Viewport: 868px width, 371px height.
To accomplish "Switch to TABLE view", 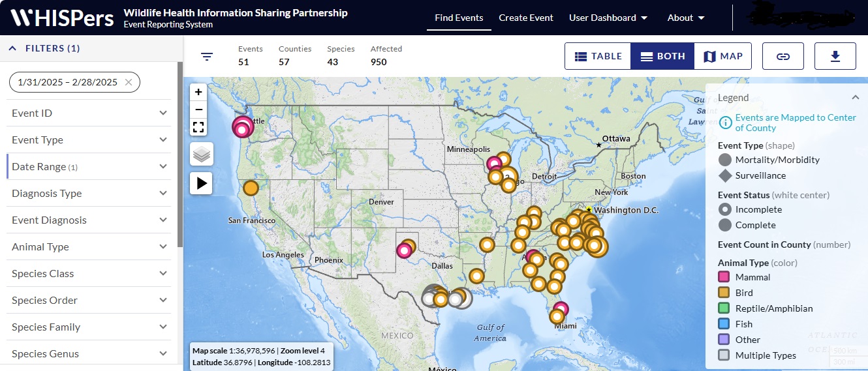I will click(x=598, y=57).
